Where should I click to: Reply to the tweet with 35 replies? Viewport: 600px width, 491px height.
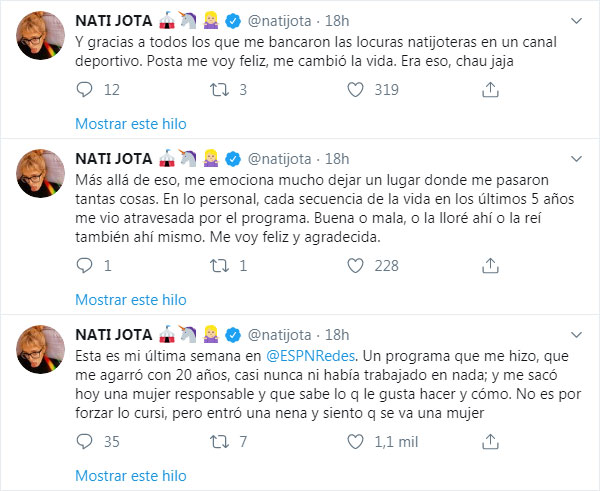pos(86,442)
